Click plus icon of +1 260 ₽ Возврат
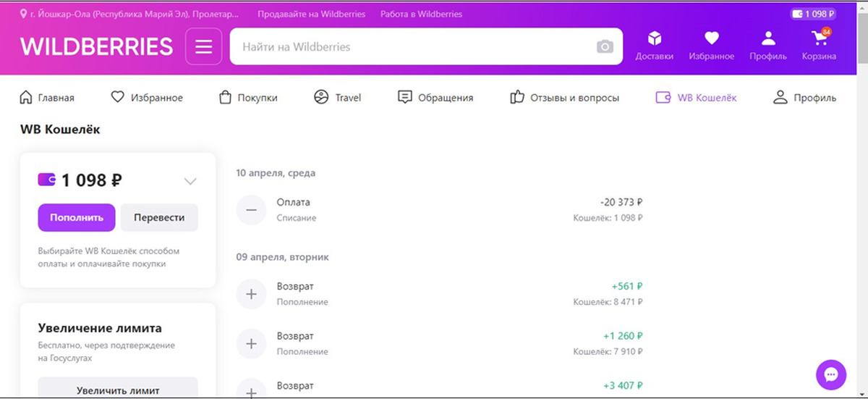Viewport: 868px width, 399px height. click(x=251, y=344)
